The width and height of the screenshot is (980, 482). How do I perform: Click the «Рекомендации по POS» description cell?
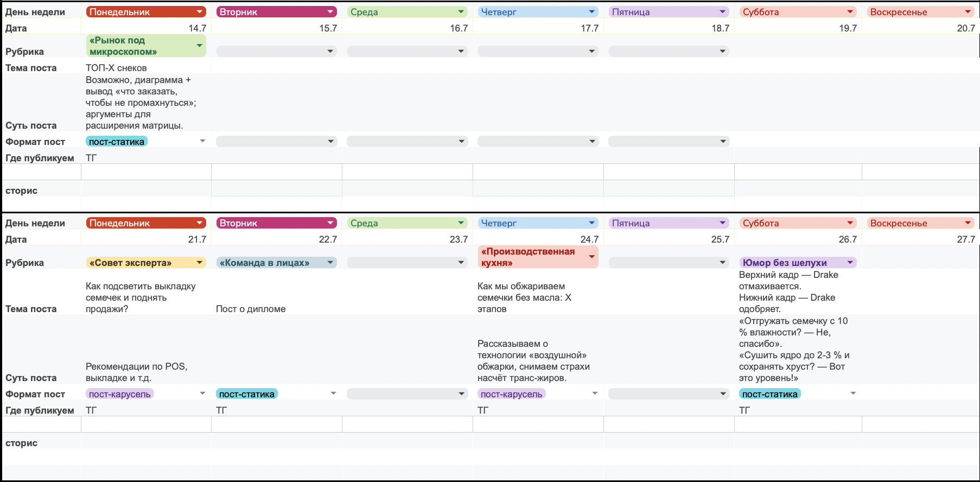click(145, 372)
